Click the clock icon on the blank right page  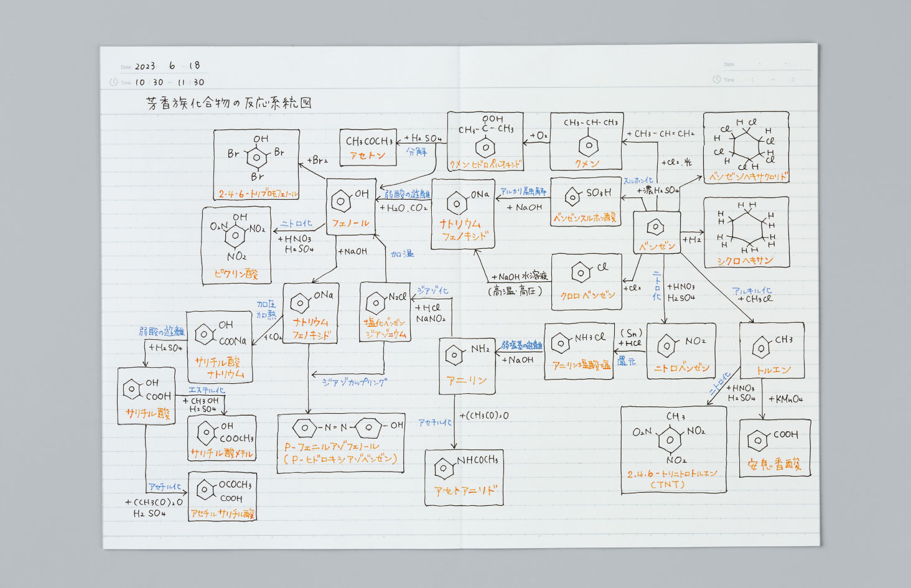(x=716, y=80)
